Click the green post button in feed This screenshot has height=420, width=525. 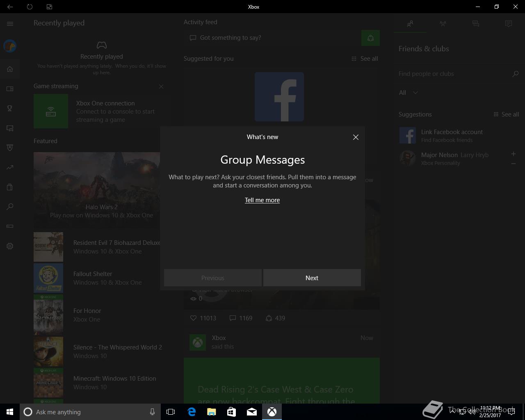point(370,38)
